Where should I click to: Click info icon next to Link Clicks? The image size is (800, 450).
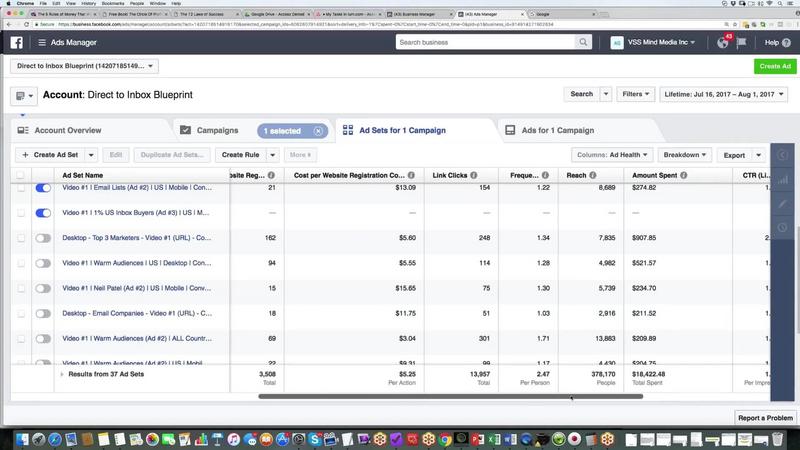tap(474, 175)
